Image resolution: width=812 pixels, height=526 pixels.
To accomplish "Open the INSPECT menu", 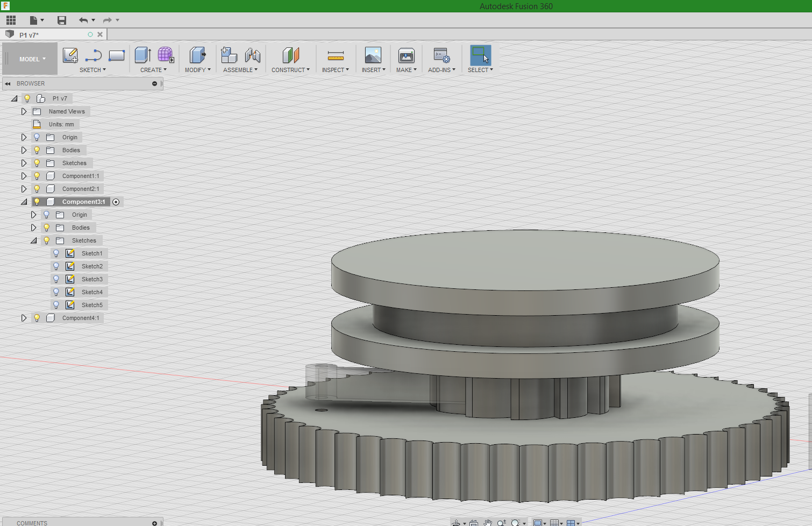I will 336,70.
